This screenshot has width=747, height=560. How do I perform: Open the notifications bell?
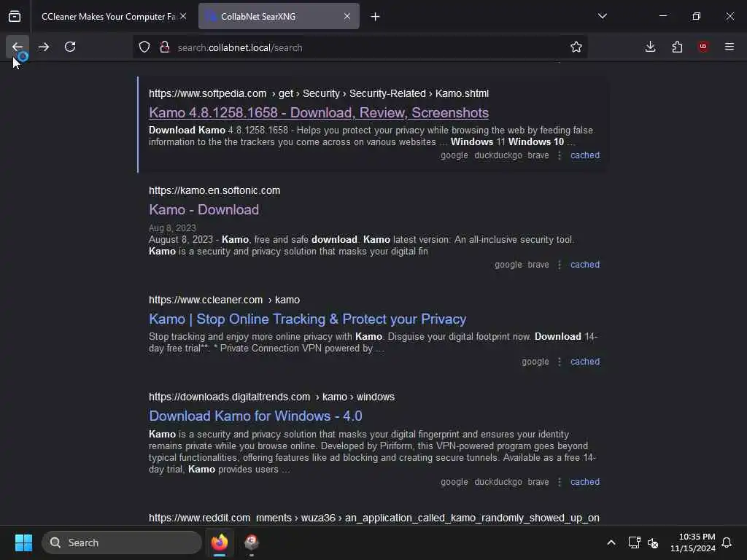click(727, 542)
